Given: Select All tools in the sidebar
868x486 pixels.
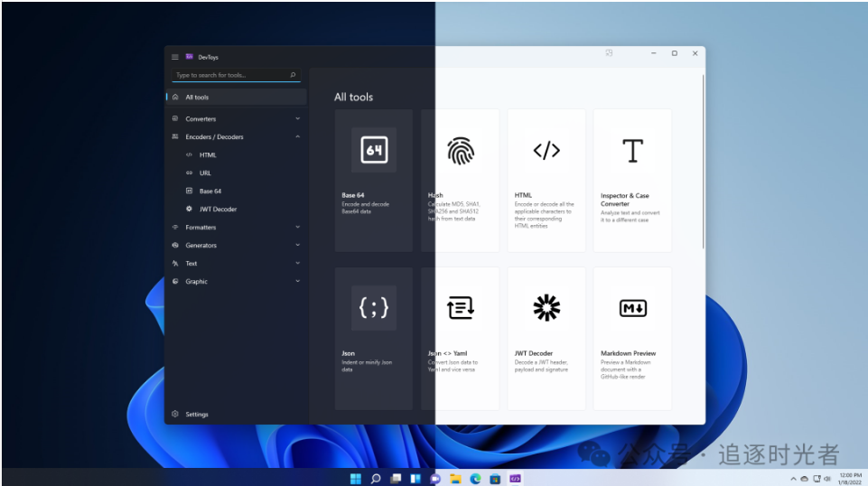Looking at the screenshot, I should (x=237, y=97).
